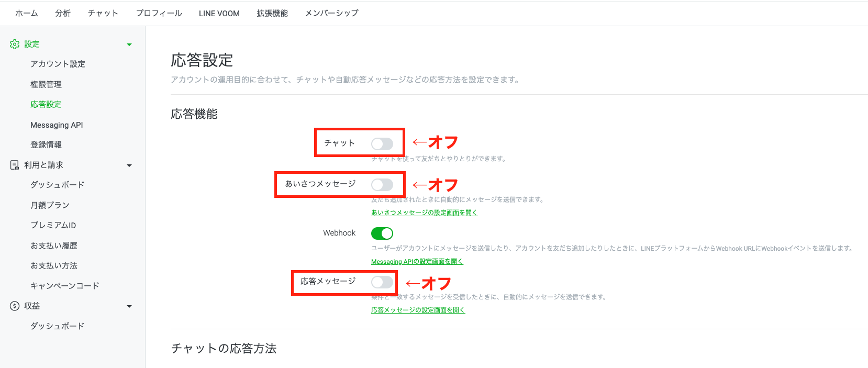Click the gear icon beside 設定

pos(15,44)
